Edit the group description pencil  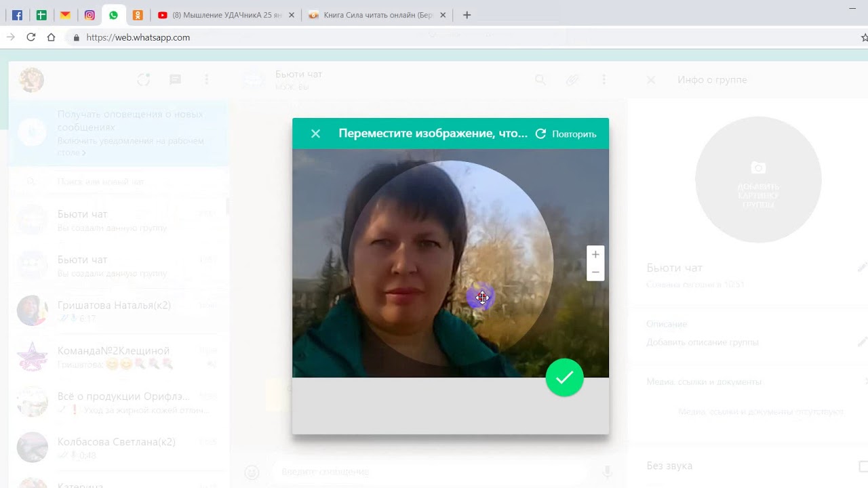(863, 342)
